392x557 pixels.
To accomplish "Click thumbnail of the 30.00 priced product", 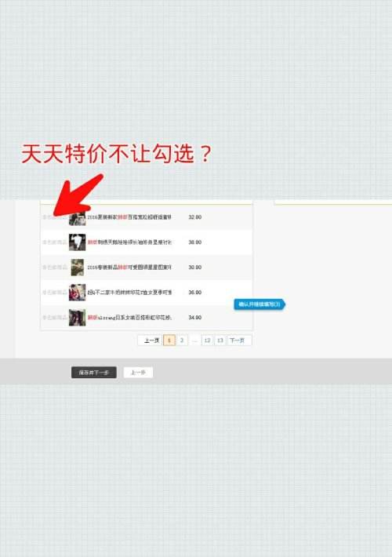I will 78,268.
